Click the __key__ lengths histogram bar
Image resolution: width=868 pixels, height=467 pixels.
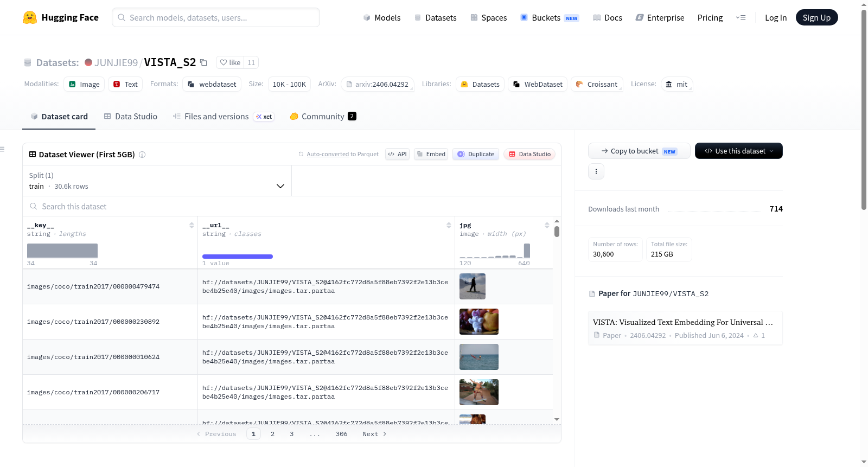[x=62, y=251]
